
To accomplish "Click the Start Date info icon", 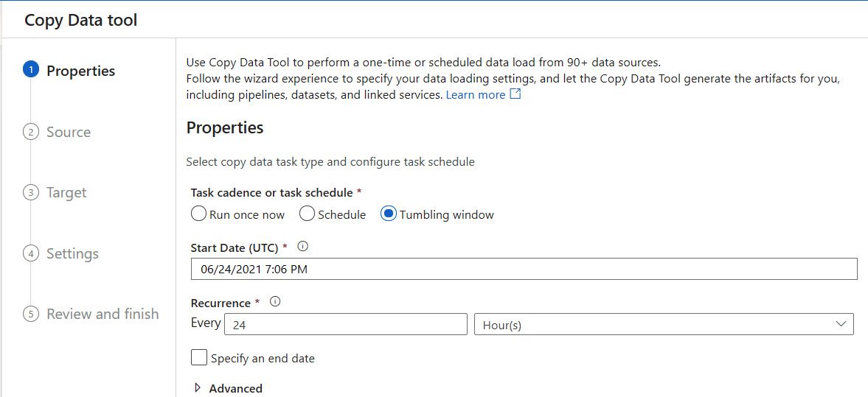I will coord(302,247).
